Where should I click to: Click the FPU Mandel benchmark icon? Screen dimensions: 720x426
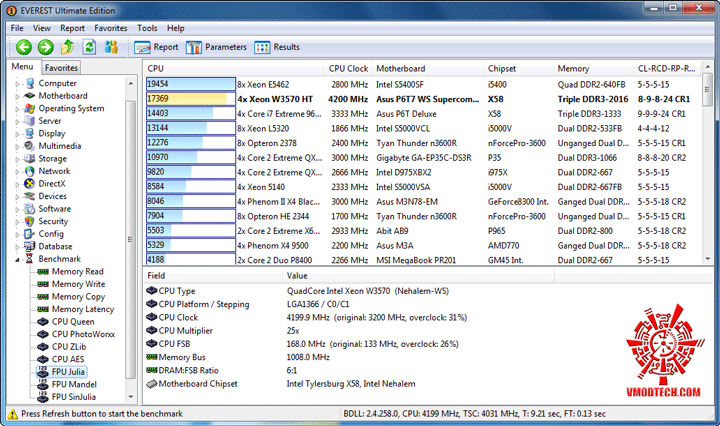pos(43,384)
